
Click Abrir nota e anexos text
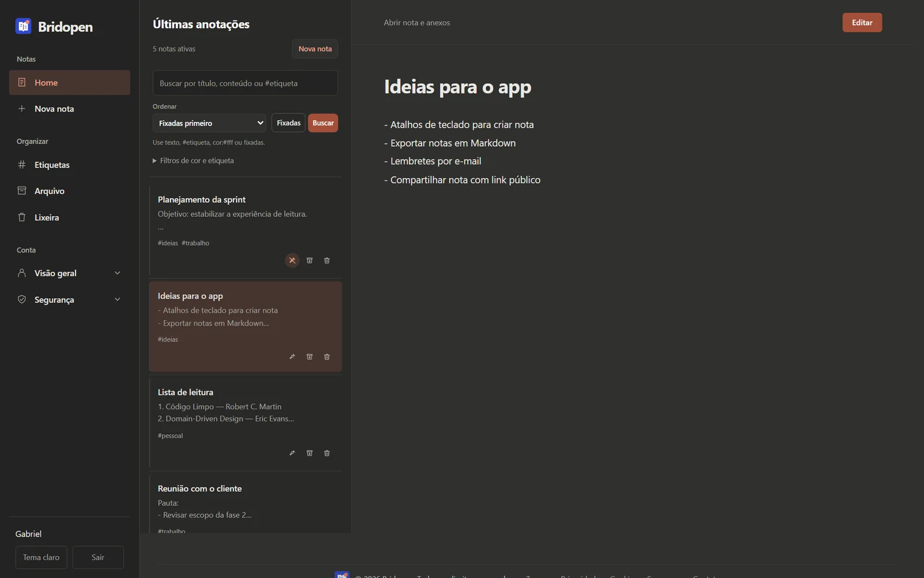click(x=417, y=23)
